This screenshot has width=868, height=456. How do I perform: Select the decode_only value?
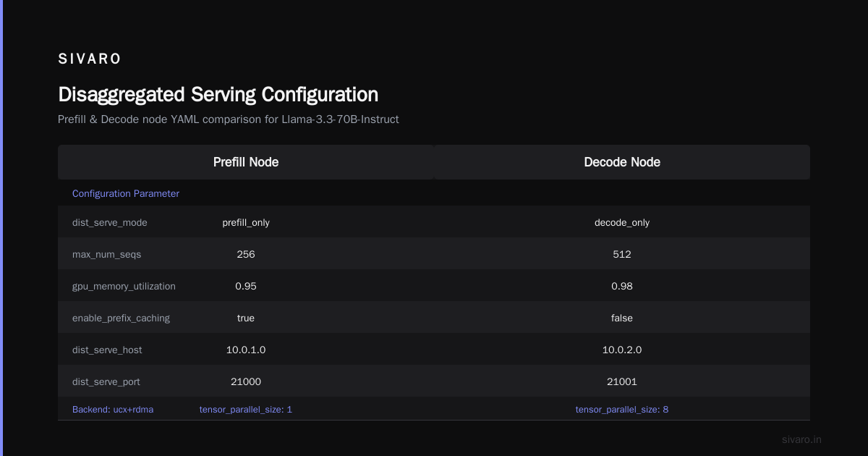pos(622,223)
